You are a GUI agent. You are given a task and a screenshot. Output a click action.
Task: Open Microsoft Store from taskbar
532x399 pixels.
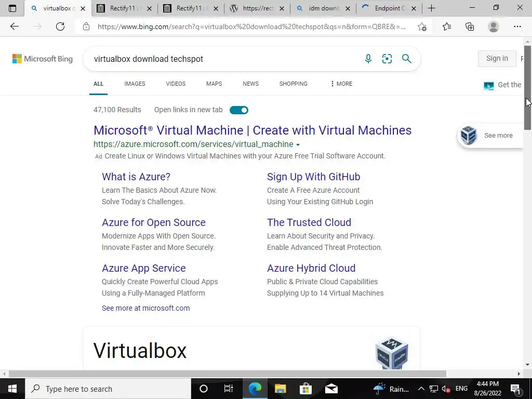tap(305, 389)
